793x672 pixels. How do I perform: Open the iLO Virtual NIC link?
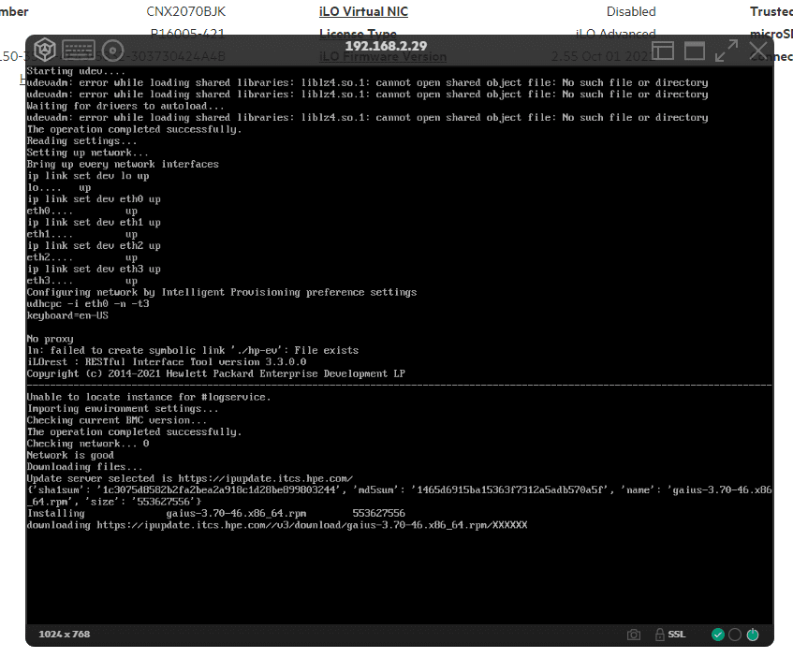363,11
